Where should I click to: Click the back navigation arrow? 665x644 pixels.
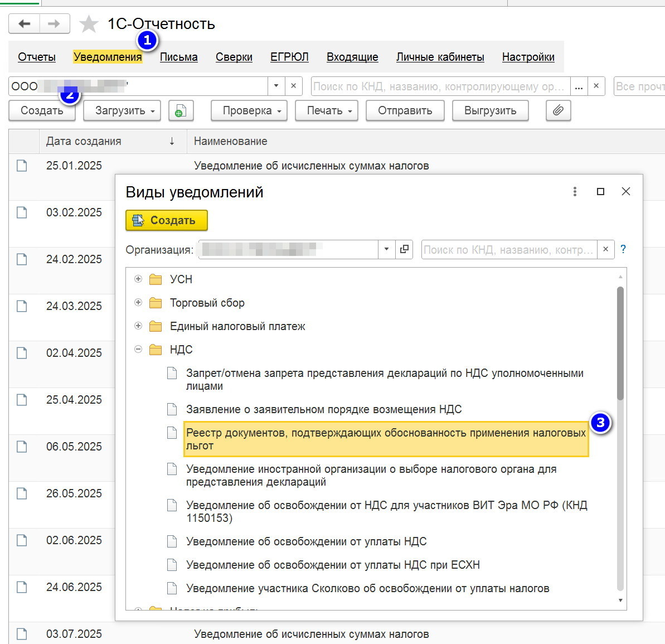pyautogui.click(x=24, y=24)
